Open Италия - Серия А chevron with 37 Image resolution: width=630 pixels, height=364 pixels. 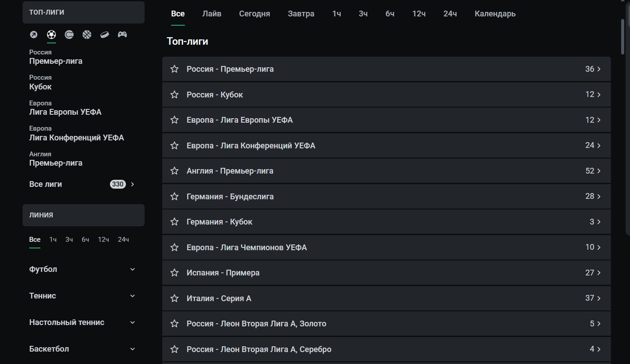(x=599, y=298)
